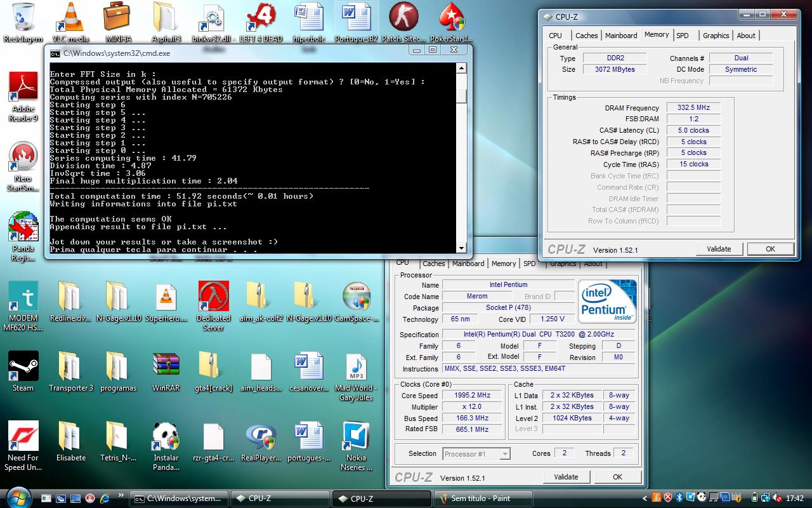Click Validate in Memory CPU-Z window
This screenshot has height=508, width=812.
719,249
